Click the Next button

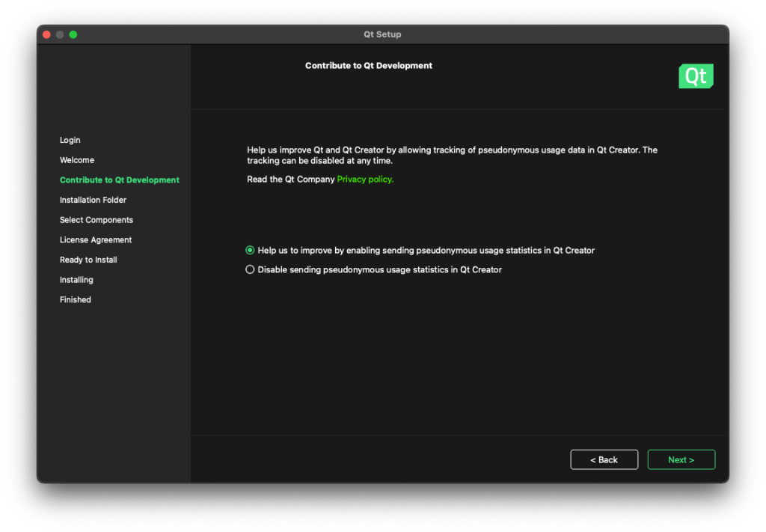(681, 459)
